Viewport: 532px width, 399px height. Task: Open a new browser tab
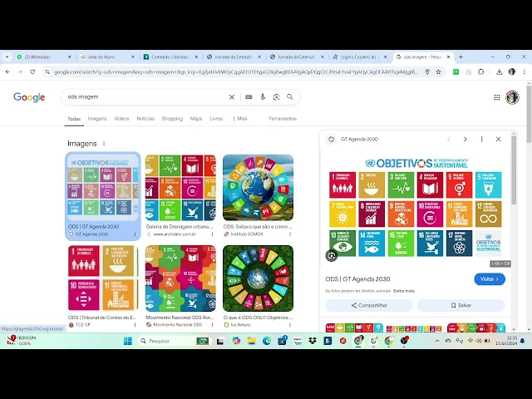461,57
